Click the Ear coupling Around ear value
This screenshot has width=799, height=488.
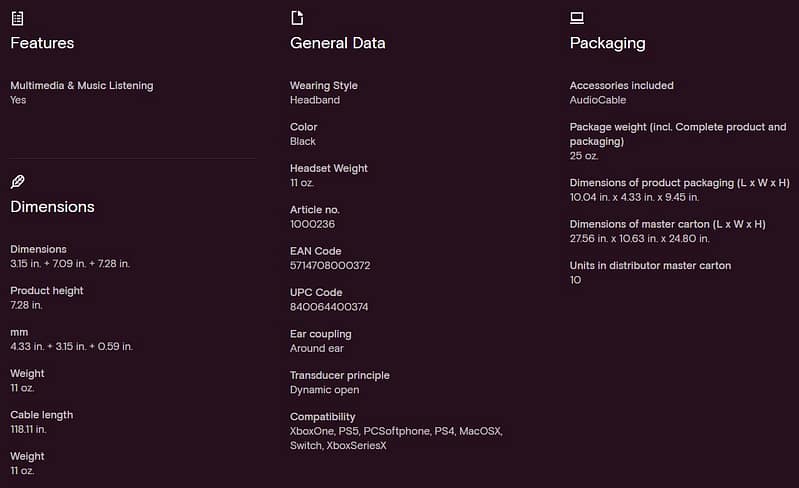317,348
